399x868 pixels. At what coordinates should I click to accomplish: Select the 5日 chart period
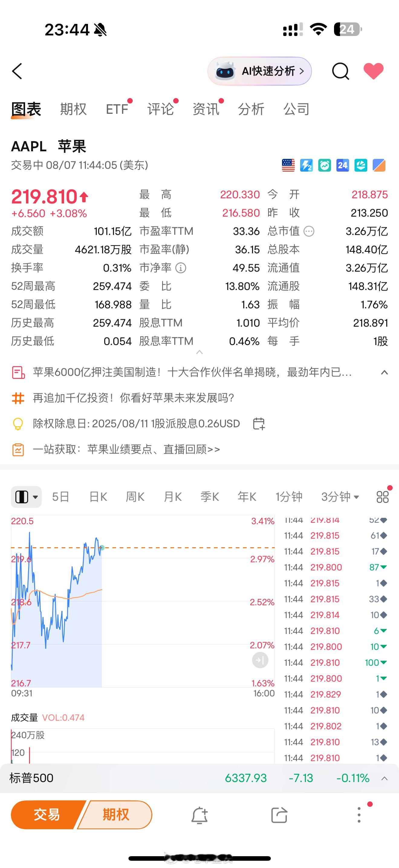click(60, 497)
